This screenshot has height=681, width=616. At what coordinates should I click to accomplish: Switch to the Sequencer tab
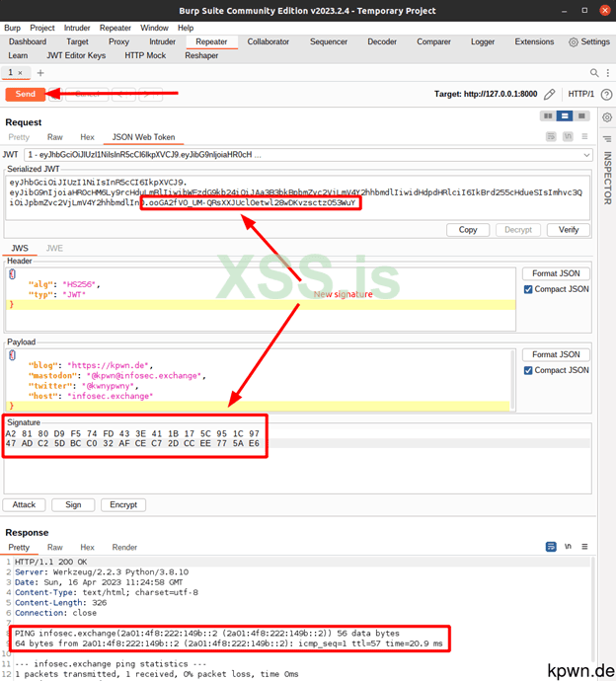tap(329, 41)
